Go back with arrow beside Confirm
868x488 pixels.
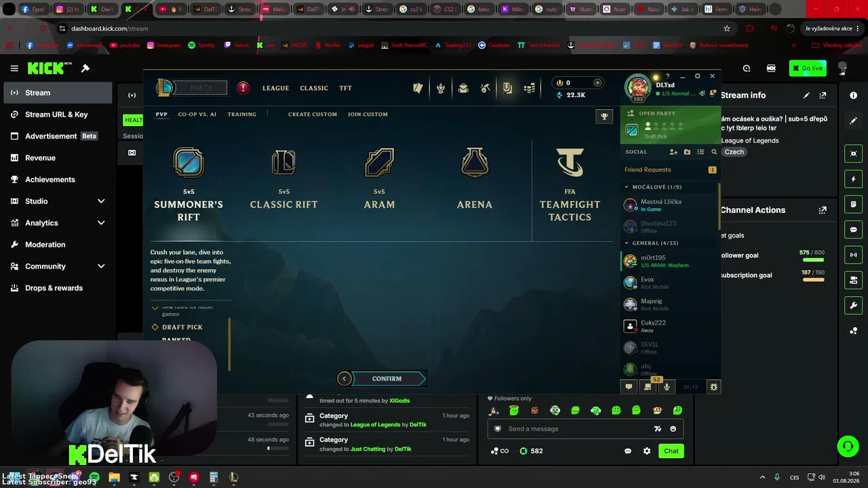tap(344, 379)
